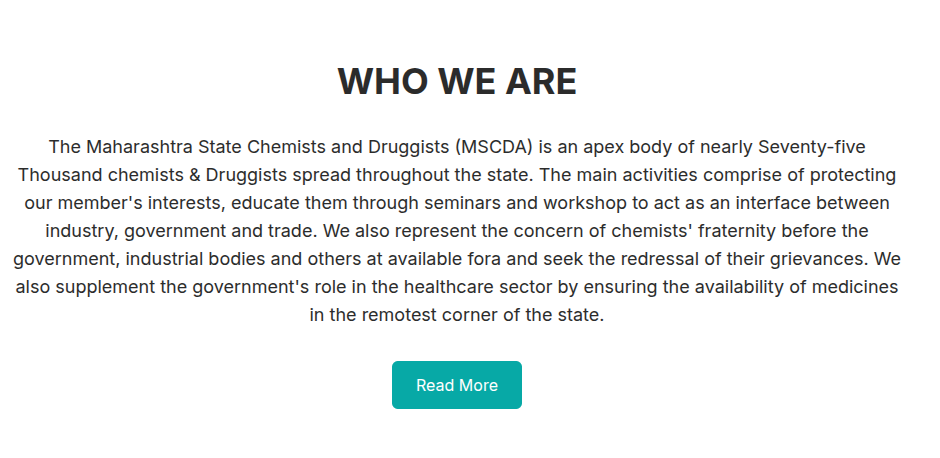This screenshot has height=458, width=940.
Task: Click the word Thousand in the text
Action: click(56, 175)
